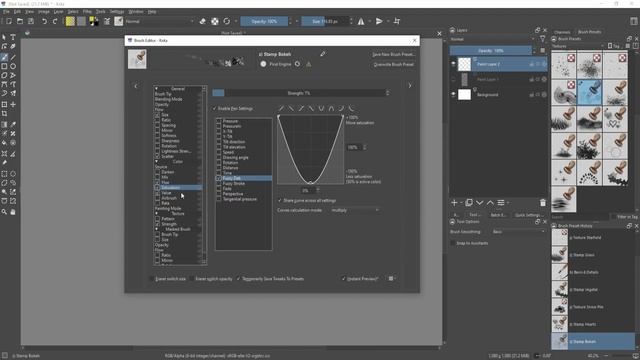Screen dimensions: 640x360
Task: Click Save New Brush Preset button
Action: 393,54
